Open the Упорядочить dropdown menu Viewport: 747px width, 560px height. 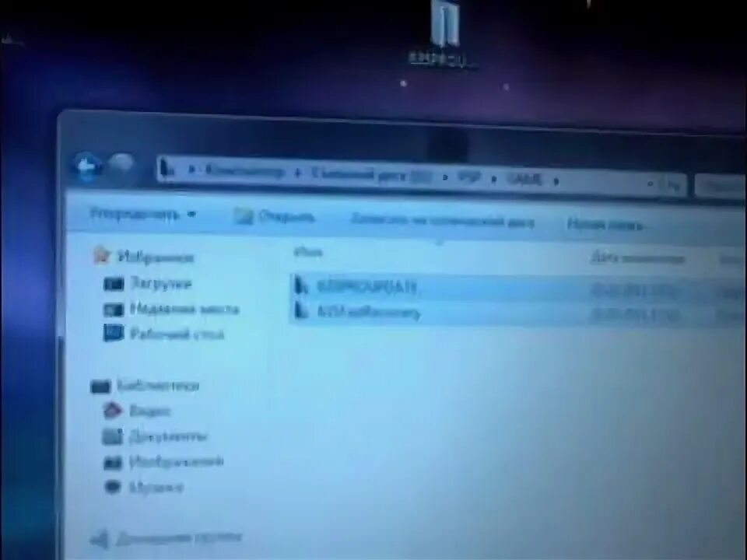tap(143, 214)
